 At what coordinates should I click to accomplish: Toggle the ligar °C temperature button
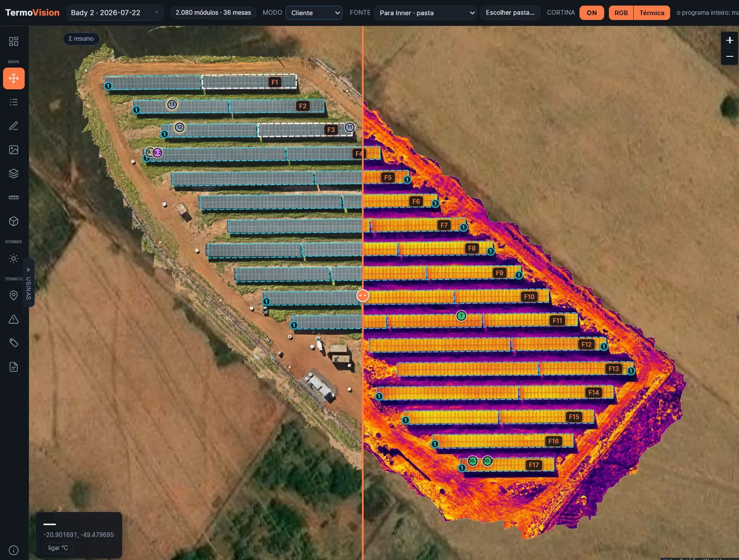pyautogui.click(x=58, y=548)
